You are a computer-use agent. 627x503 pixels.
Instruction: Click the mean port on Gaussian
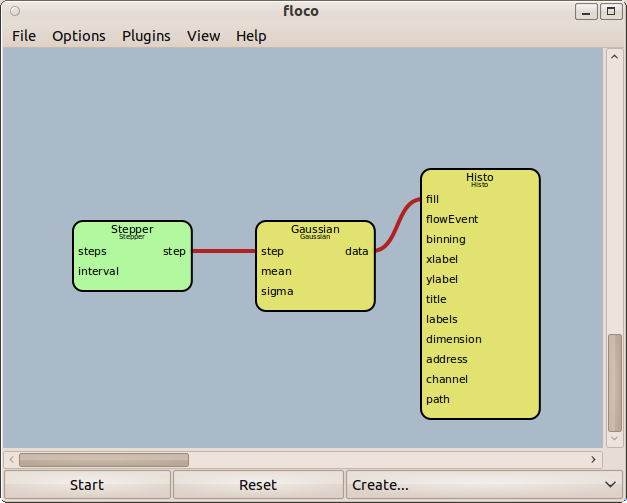(276, 271)
